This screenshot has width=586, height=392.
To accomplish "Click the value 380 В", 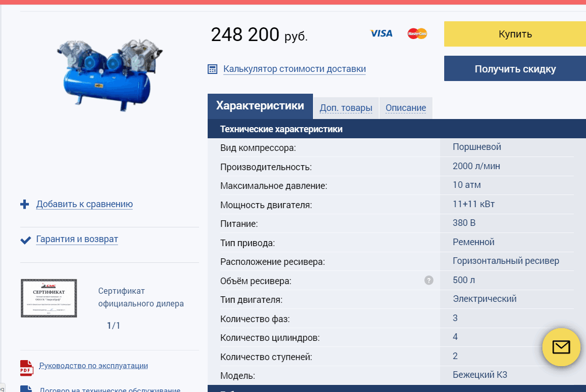I will 464,223.
